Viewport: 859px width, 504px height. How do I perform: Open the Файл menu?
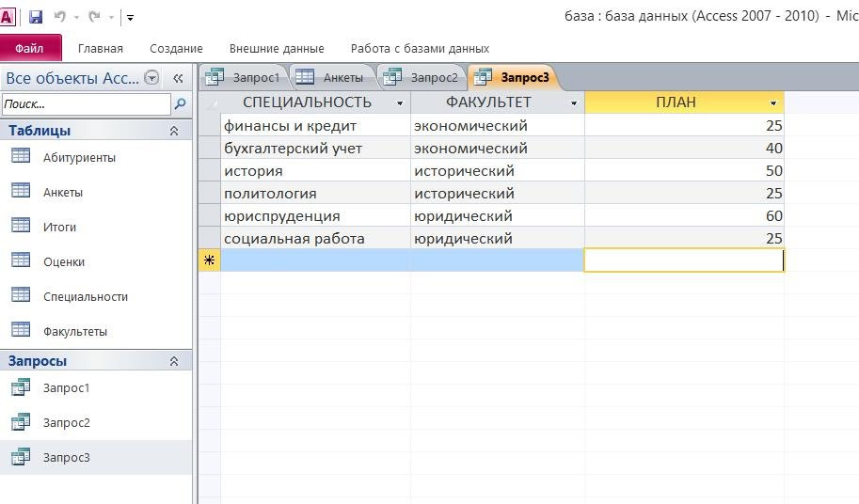pyautogui.click(x=30, y=48)
